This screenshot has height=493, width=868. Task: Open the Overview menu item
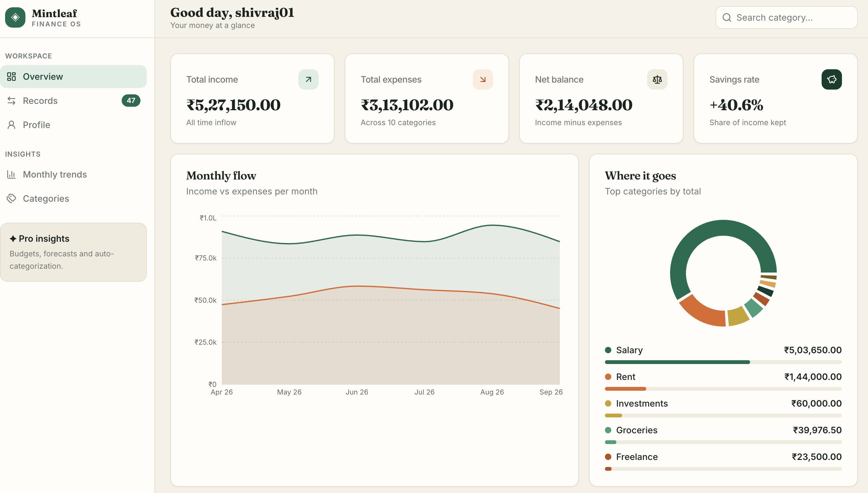73,77
